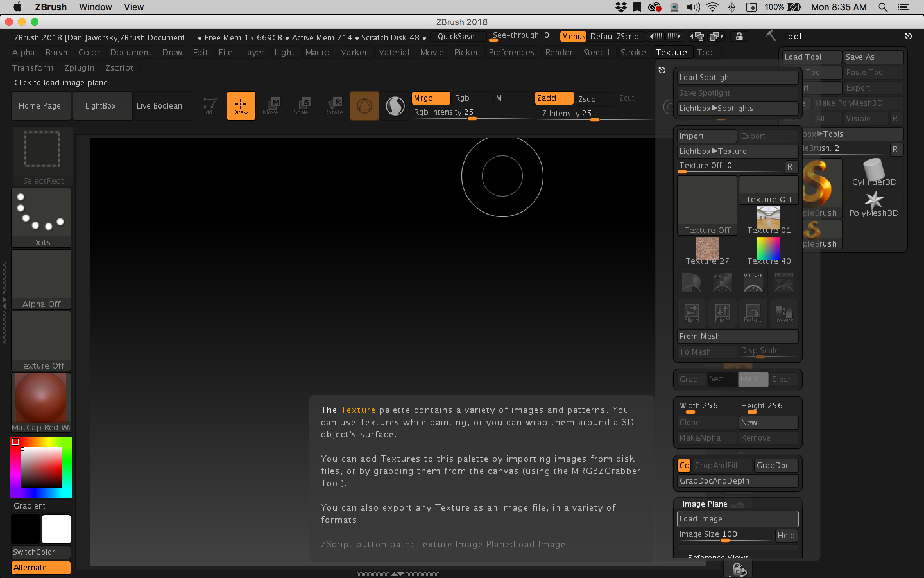Click Rotate icon in Texture palette

753,313
